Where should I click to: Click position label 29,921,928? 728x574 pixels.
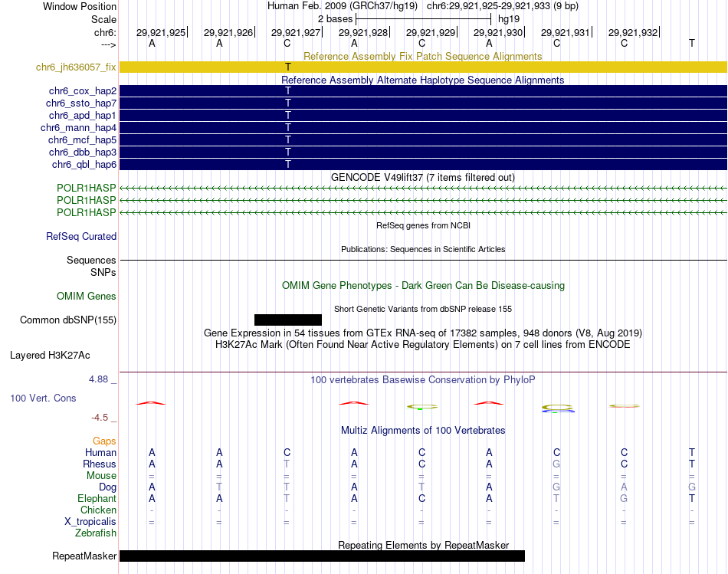click(363, 32)
